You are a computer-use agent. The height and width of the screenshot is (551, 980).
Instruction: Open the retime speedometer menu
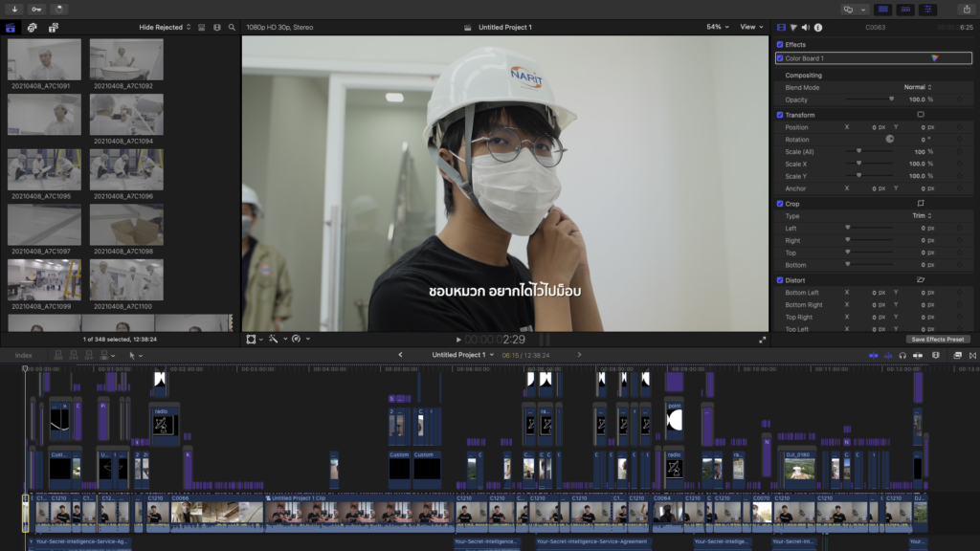coord(301,340)
